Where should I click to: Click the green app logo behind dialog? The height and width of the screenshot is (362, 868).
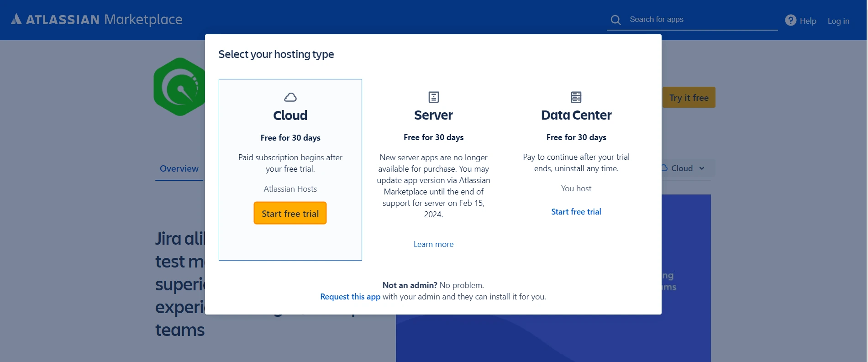click(179, 87)
